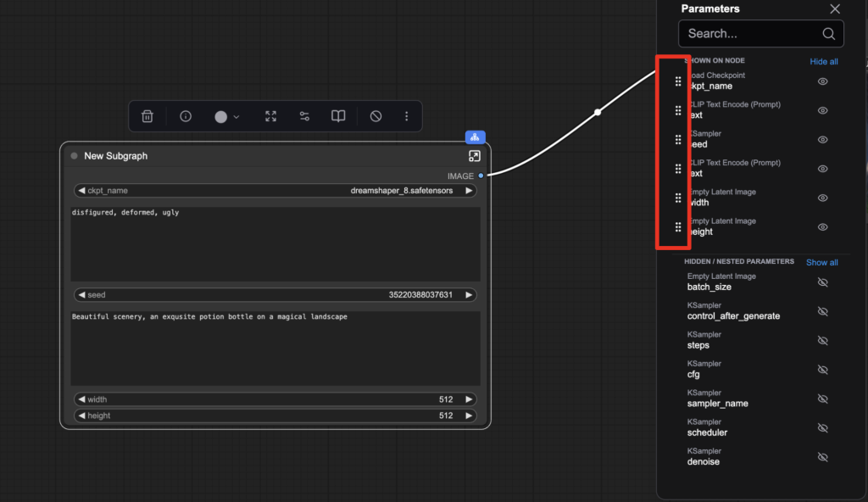Viewport: 868px width, 502px height.
Task: Hide the ckpt_name parameter with its eye icon
Action: coord(822,81)
